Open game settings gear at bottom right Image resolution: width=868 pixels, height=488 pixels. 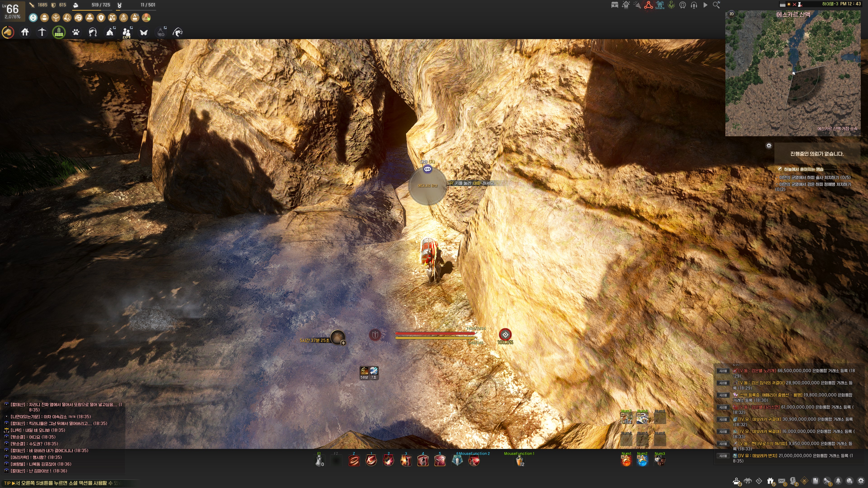(x=861, y=481)
